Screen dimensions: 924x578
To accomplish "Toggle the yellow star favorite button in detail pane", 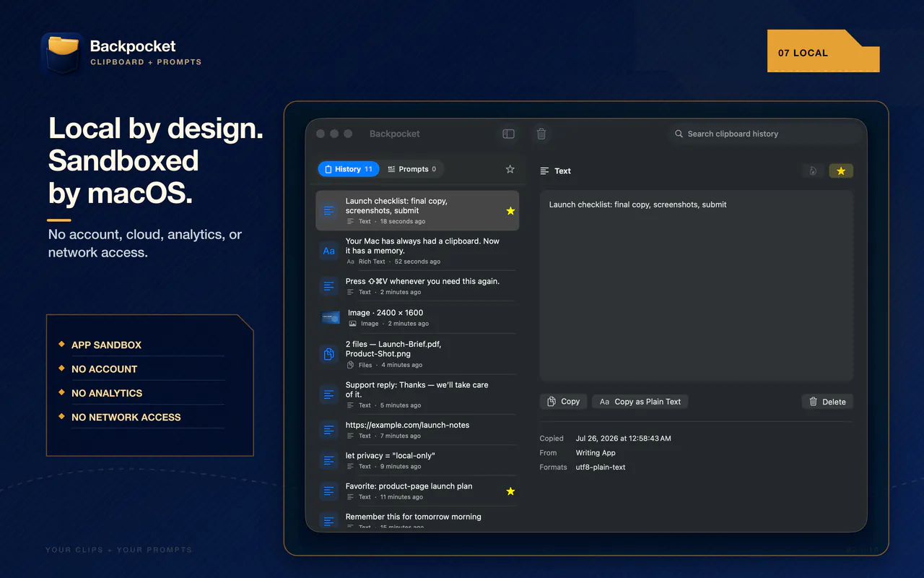I will 841,171.
